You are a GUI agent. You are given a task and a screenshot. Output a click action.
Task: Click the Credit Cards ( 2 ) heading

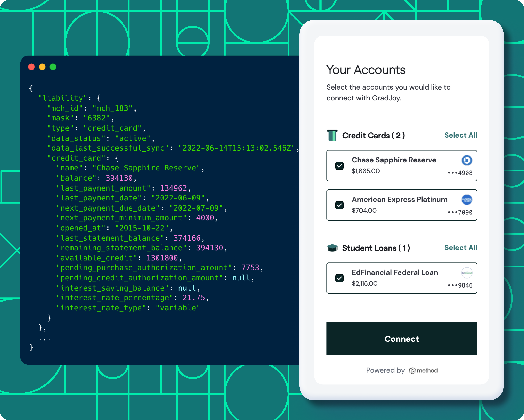(x=373, y=135)
